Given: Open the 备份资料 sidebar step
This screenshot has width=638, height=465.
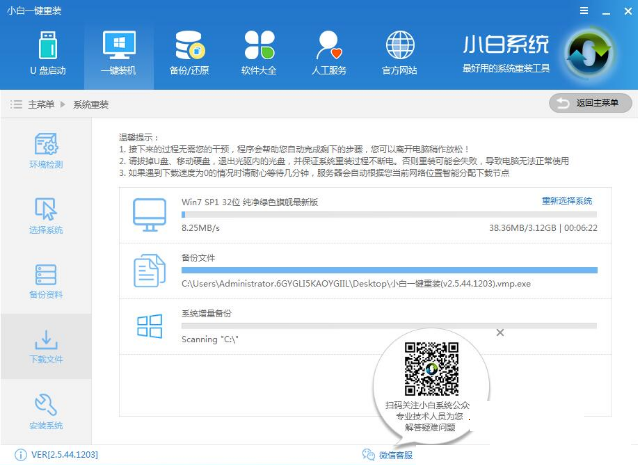Looking at the screenshot, I should 46,280.
